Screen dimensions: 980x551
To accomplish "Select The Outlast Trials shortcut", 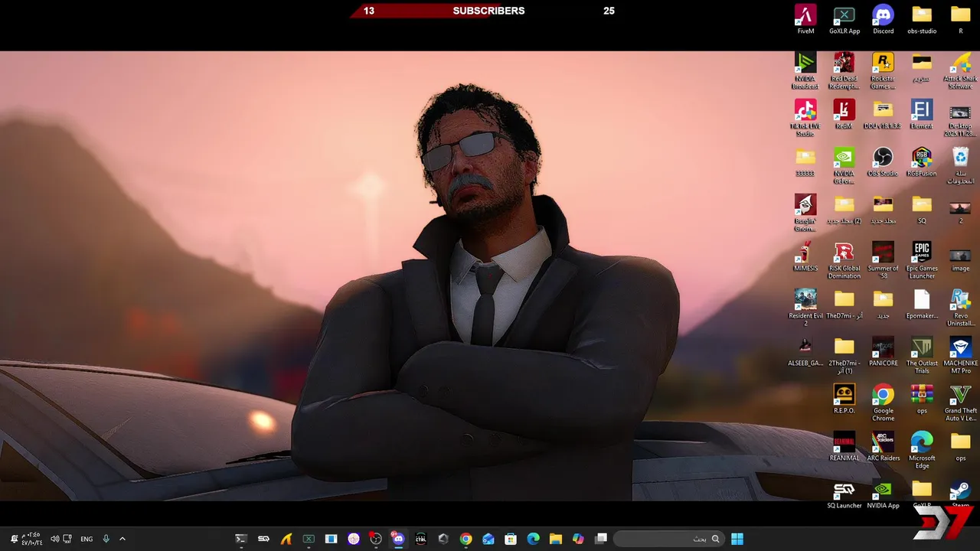I will (x=922, y=355).
